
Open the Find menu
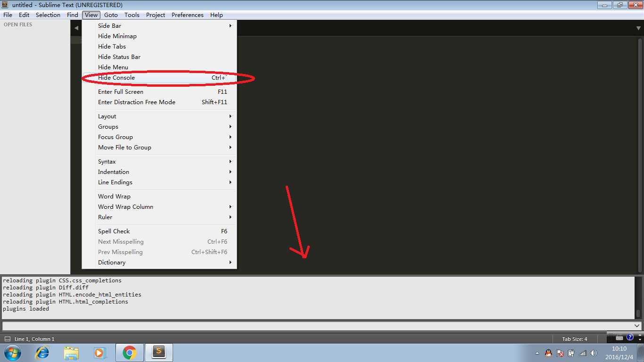tap(73, 15)
